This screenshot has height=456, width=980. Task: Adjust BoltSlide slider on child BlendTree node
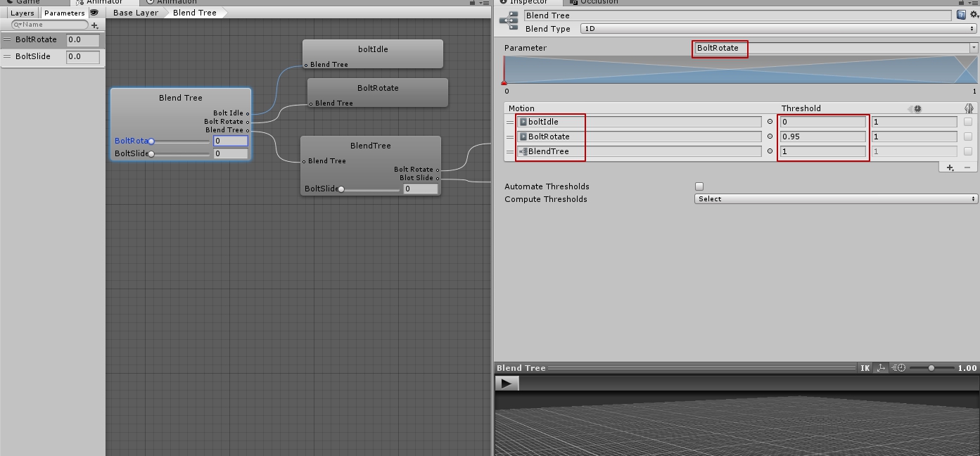(x=369, y=189)
